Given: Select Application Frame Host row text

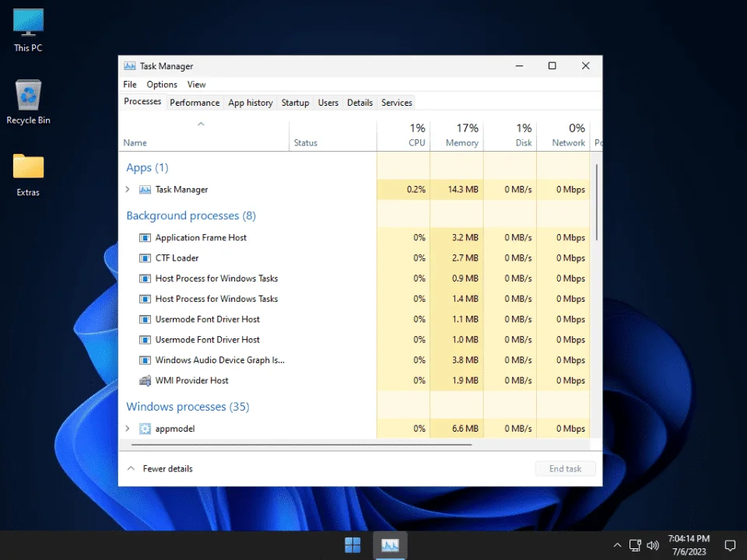Looking at the screenshot, I should [201, 238].
